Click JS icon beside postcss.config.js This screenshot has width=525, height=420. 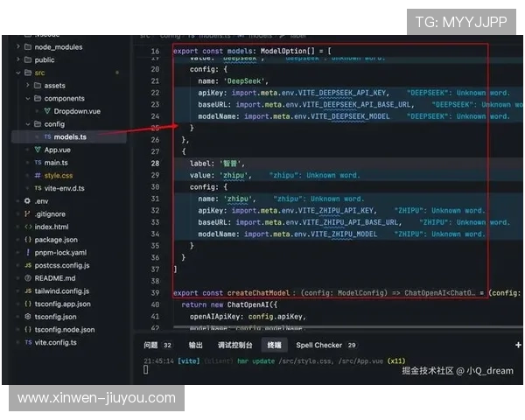pyautogui.click(x=28, y=265)
